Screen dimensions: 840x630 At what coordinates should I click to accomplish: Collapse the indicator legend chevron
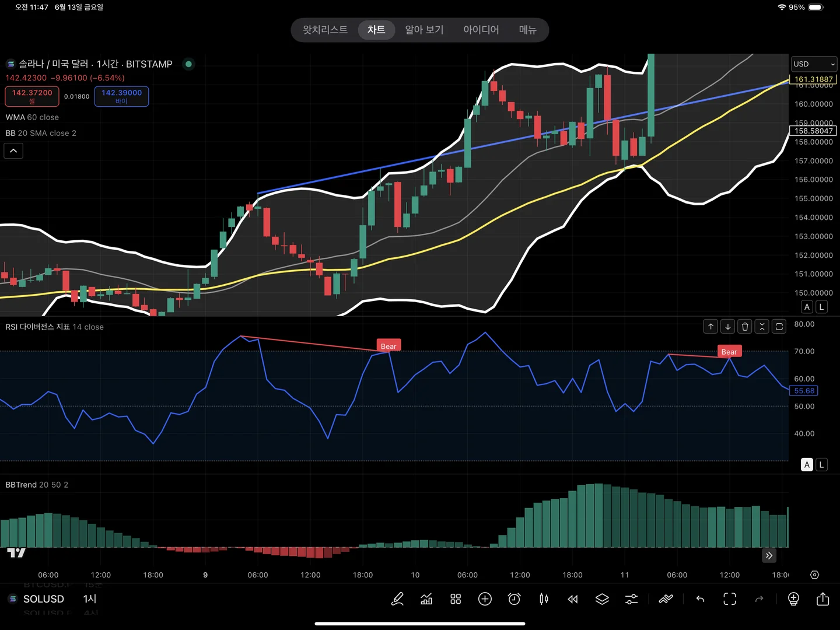13,151
